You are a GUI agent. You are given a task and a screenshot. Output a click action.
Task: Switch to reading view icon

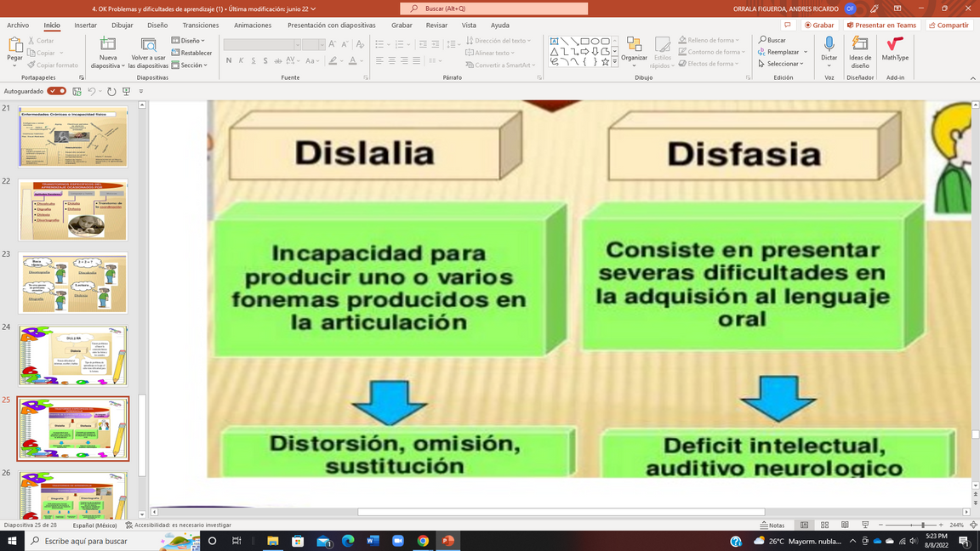pyautogui.click(x=845, y=525)
